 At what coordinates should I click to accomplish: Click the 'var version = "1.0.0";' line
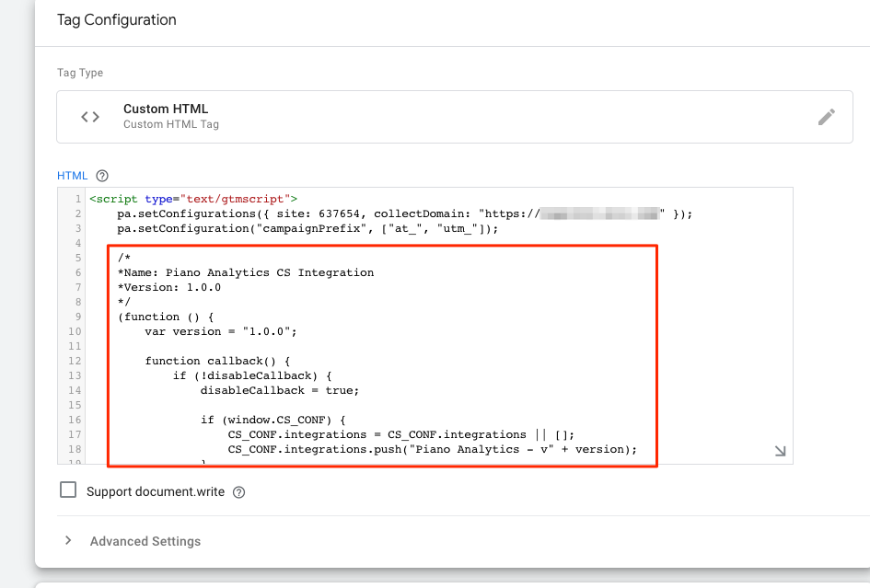pos(221,331)
